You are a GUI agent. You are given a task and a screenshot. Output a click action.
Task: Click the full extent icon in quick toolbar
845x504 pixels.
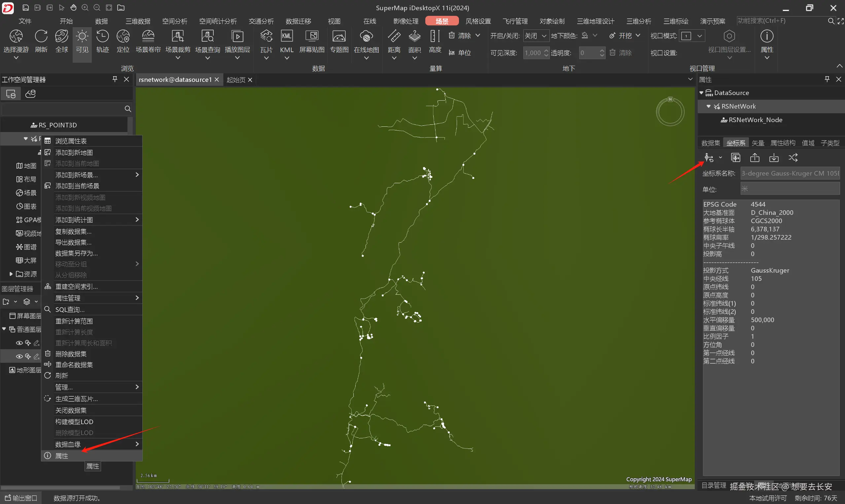tap(109, 8)
